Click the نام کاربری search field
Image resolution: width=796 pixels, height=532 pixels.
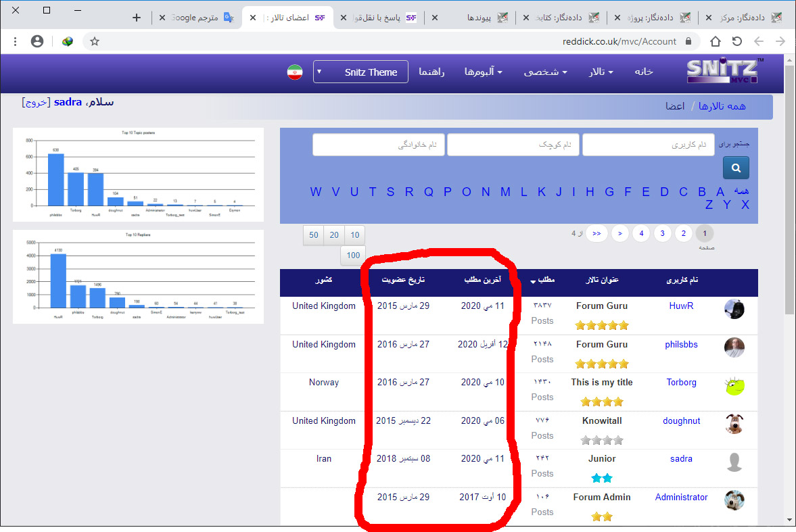pos(648,145)
